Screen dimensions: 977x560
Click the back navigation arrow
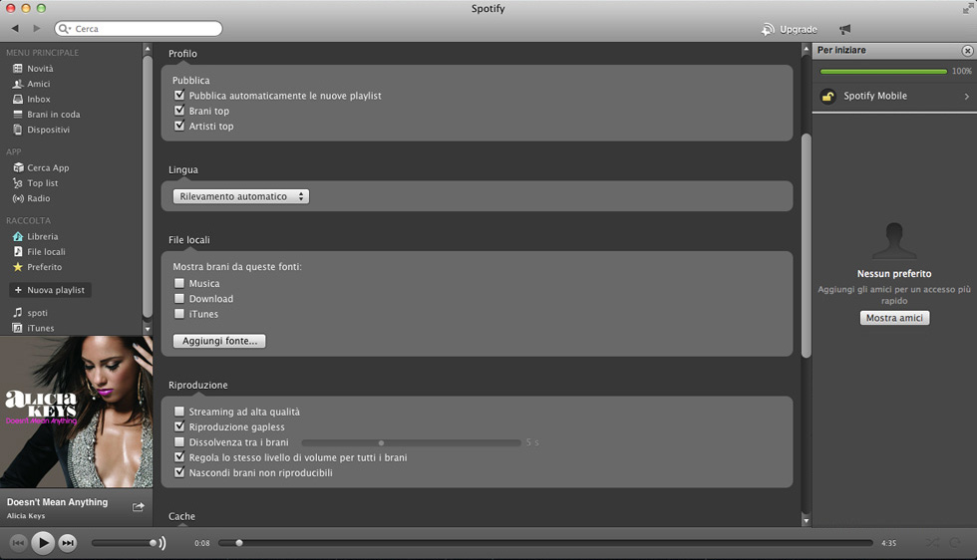pyautogui.click(x=15, y=29)
